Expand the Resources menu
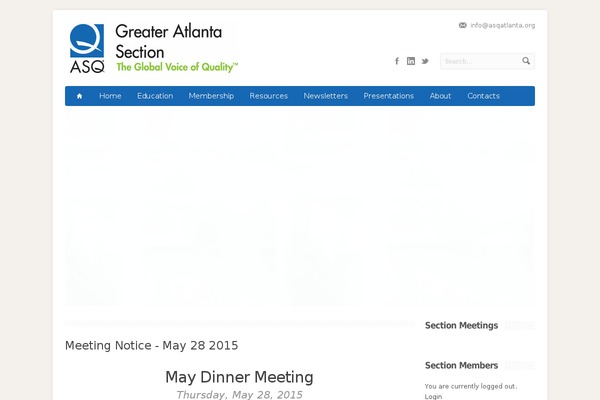This screenshot has width=600, height=400. (x=269, y=96)
